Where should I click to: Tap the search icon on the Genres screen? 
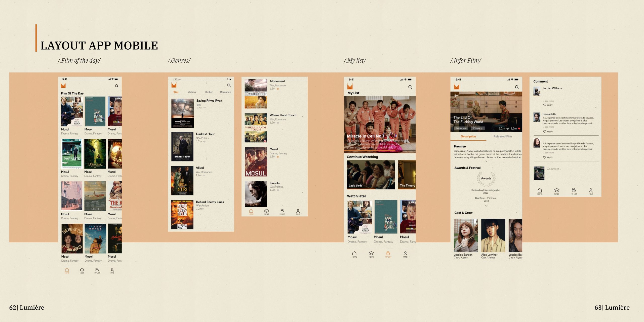coord(229,85)
